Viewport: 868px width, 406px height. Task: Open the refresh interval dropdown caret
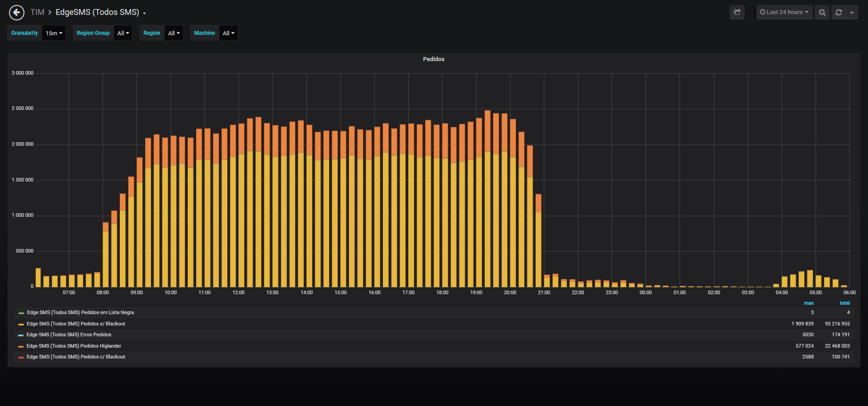coord(852,12)
